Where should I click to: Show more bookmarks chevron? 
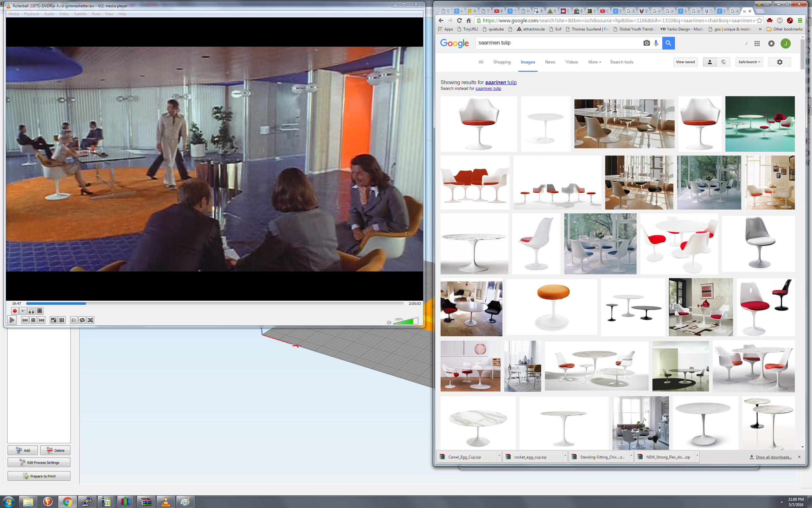coord(760,29)
